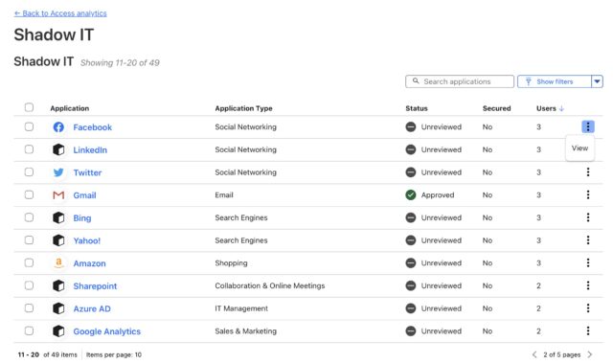Click the Gmail envelope icon

click(58, 194)
